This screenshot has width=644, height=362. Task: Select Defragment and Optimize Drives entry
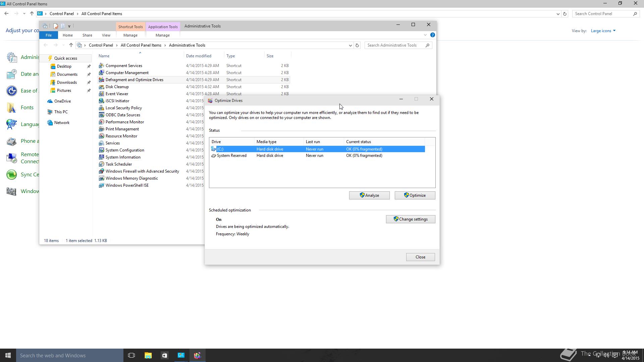[x=194, y=80]
